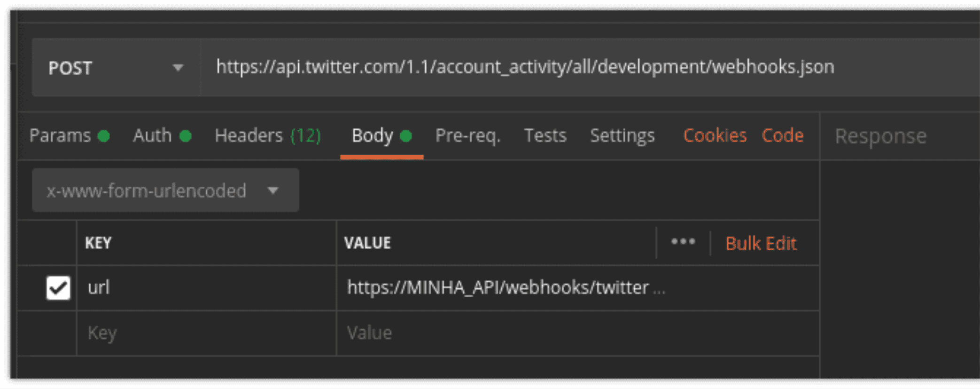Click the Cookies link

(715, 136)
